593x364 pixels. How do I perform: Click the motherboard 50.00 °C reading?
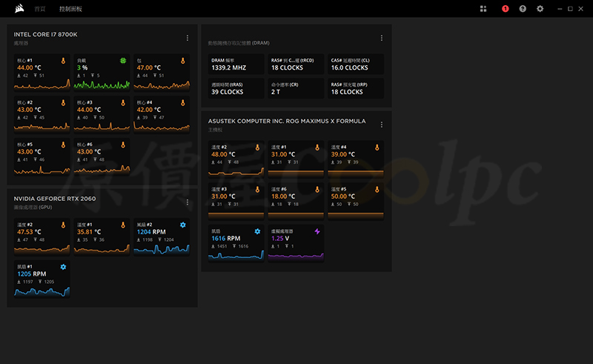(x=343, y=196)
